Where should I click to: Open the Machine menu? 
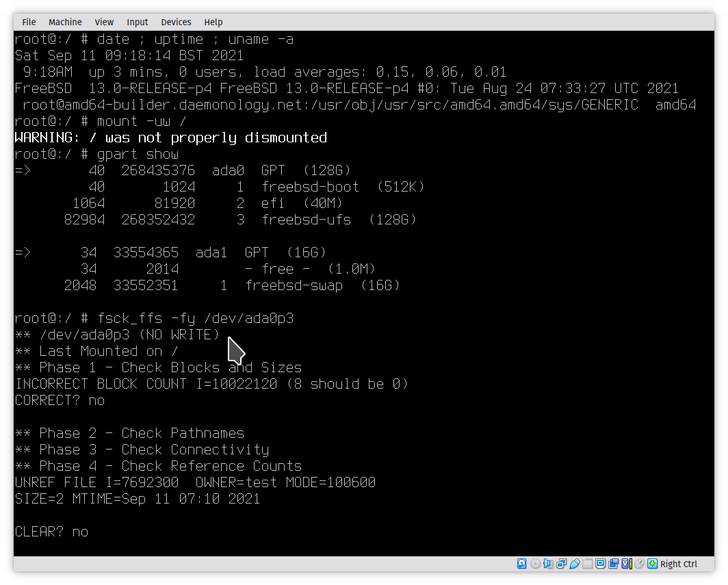[65, 22]
